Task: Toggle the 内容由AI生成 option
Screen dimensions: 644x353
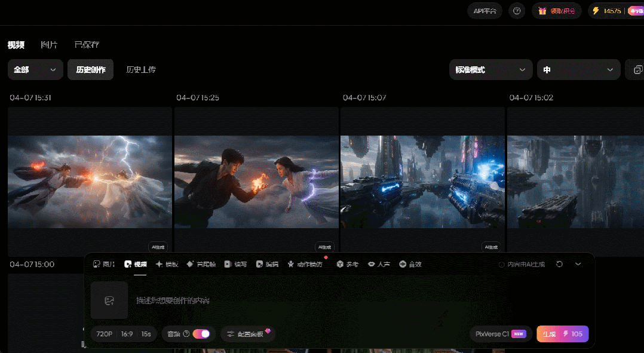Action: [522, 265]
